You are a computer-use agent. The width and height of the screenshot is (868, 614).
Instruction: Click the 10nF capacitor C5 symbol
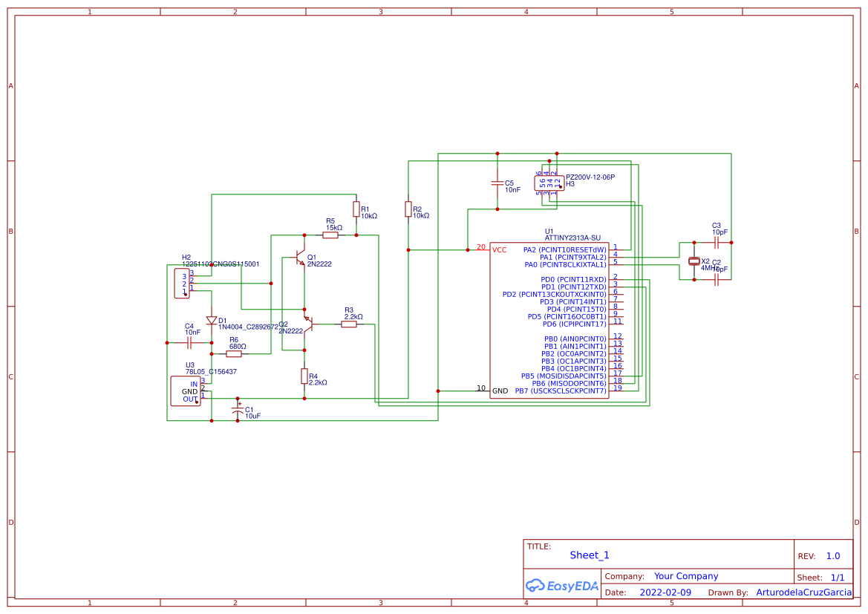pos(496,183)
